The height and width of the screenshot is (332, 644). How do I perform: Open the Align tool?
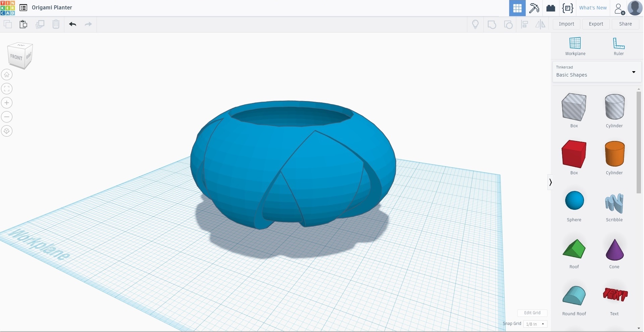pyautogui.click(x=525, y=24)
